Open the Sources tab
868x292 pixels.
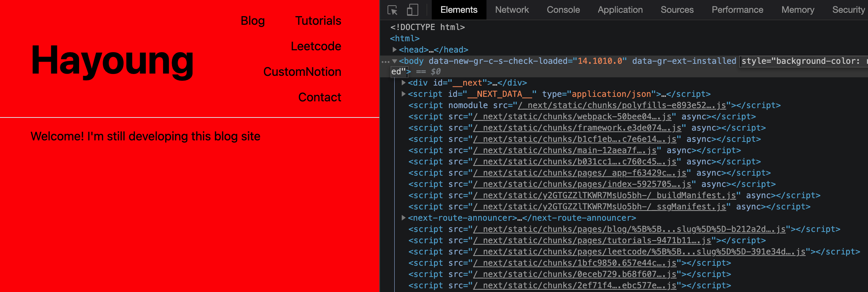[x=677, y=10]
